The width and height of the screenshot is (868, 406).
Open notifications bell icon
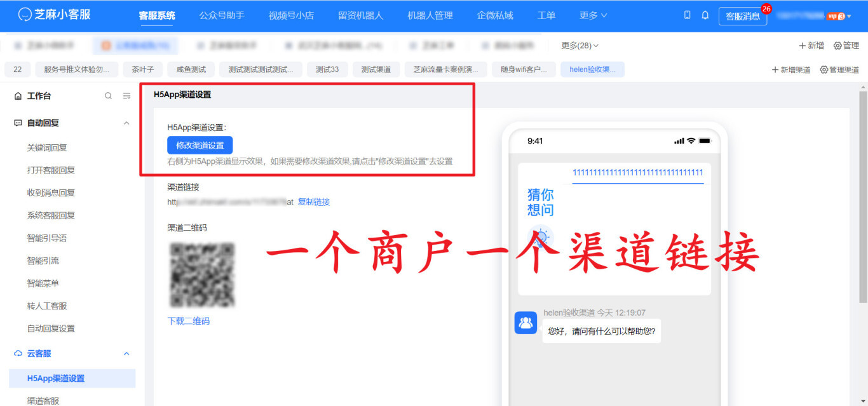[705, 15]
